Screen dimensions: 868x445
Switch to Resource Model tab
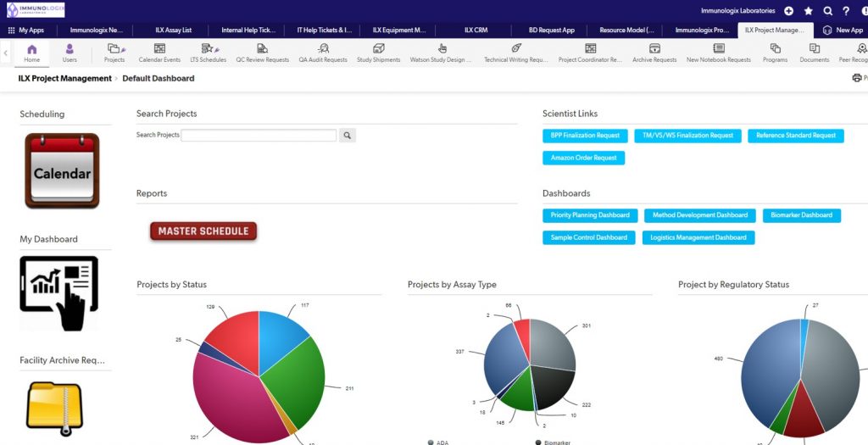pyautogui.click(x=626, y=30)
